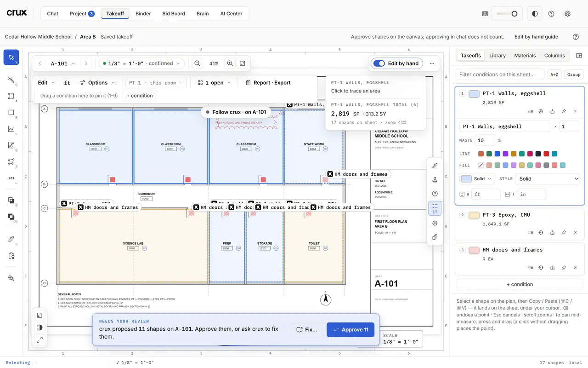Click Report · Export button
The height and width of the screenshot is (368, 588).
pyautogui.click(x=268, y=83)
